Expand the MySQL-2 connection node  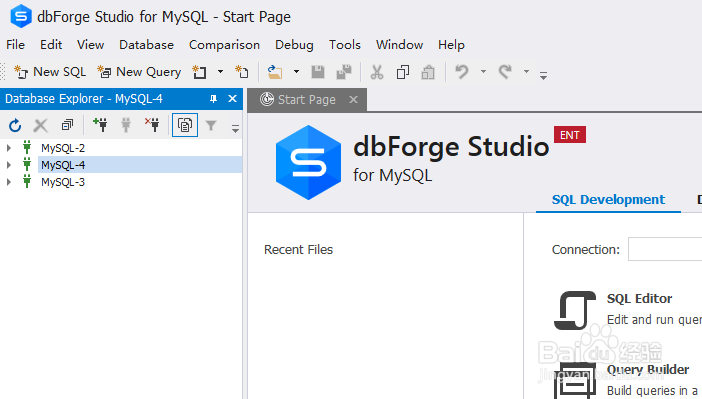click(9, 148)
